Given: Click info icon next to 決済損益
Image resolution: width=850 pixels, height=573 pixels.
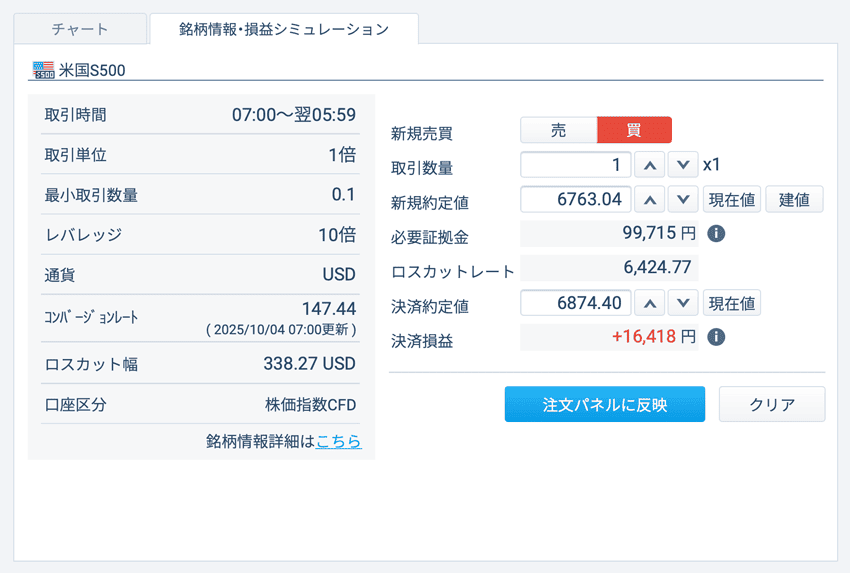Looking at the screenshot, I should 716,337.
